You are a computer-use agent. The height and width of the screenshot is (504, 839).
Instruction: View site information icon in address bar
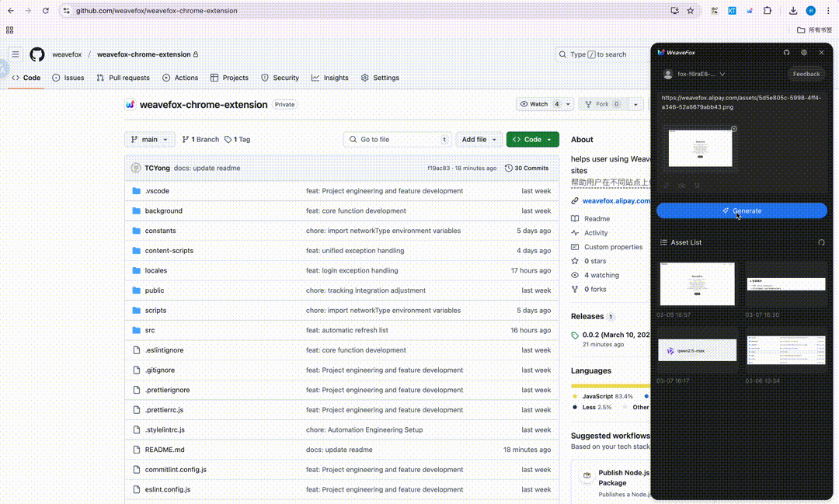coord(66,11)
